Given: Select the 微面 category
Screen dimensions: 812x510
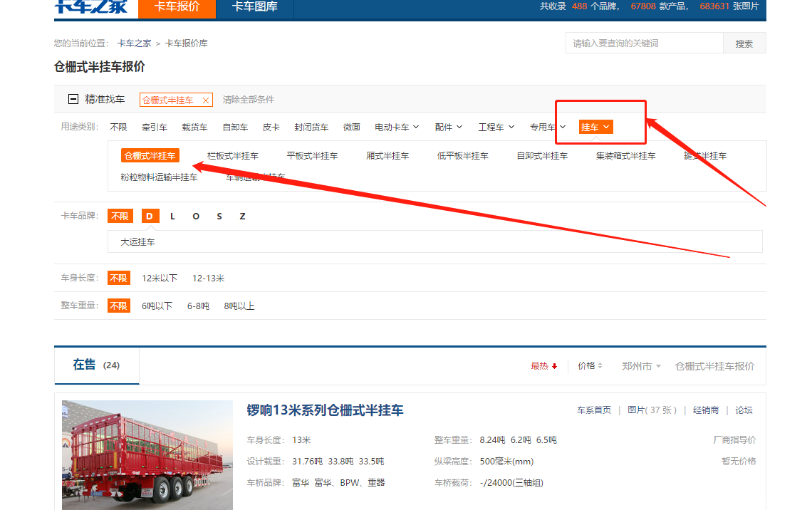Looking at the screenshot, I should [352, 127].
